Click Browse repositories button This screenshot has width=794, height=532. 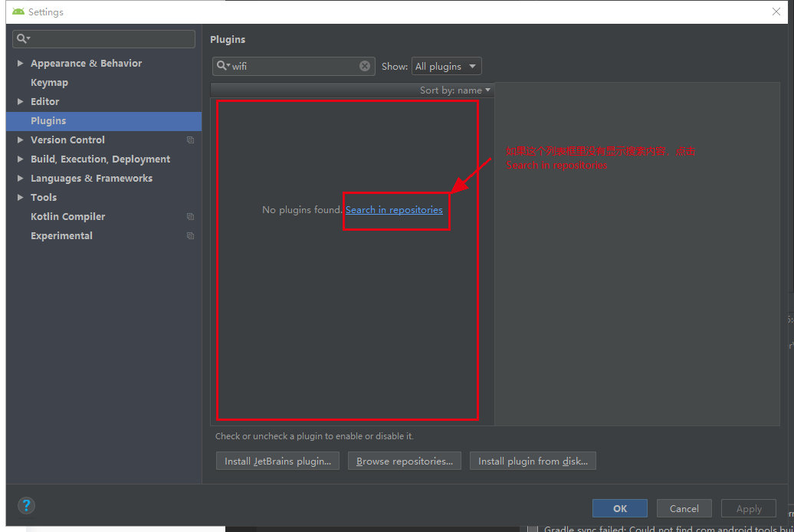(405, 461)
